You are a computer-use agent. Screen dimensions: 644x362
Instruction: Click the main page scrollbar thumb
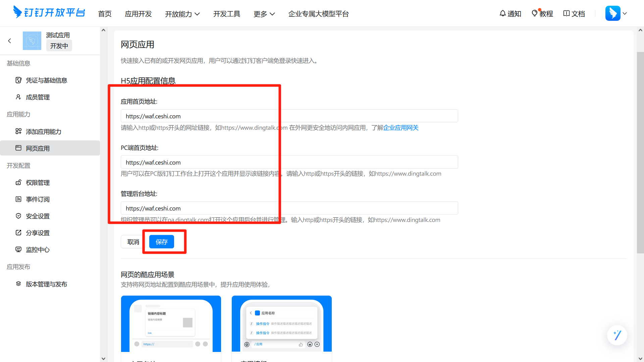(640, 153)
